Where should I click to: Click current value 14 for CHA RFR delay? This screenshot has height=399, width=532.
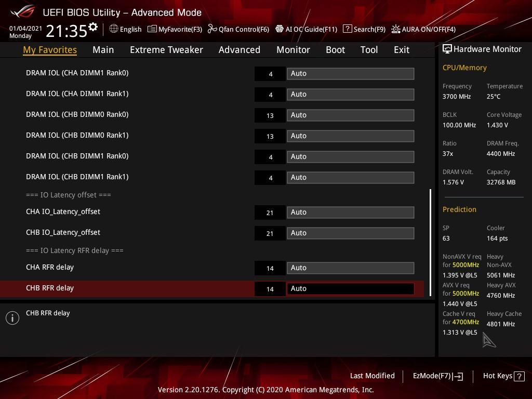click(270, 269)
